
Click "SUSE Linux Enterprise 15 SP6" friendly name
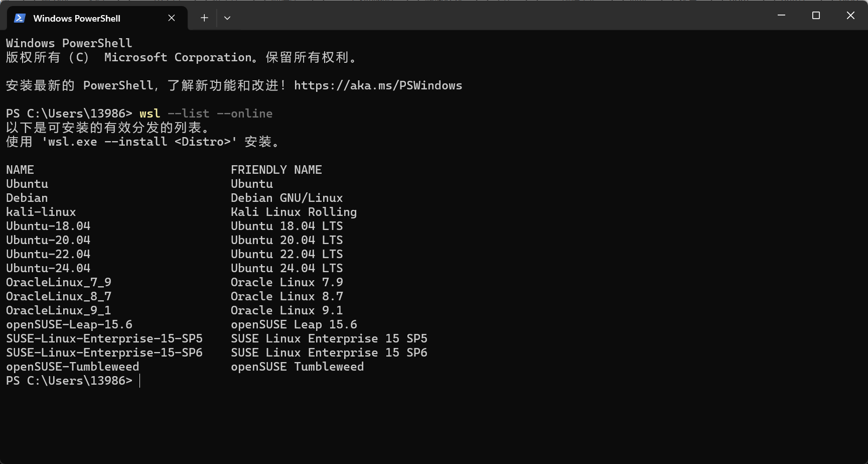[x=329, y=353]
